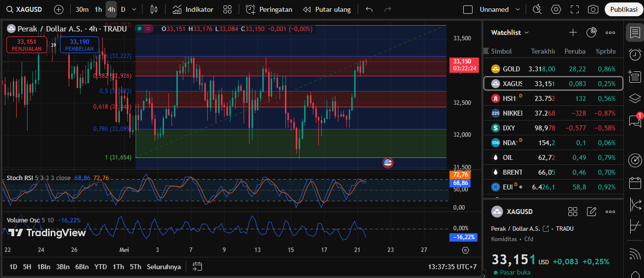This screenshot has width=644, height=278.
Task: Open chart settings hexagon icon
Action: [x=556, y=9]
